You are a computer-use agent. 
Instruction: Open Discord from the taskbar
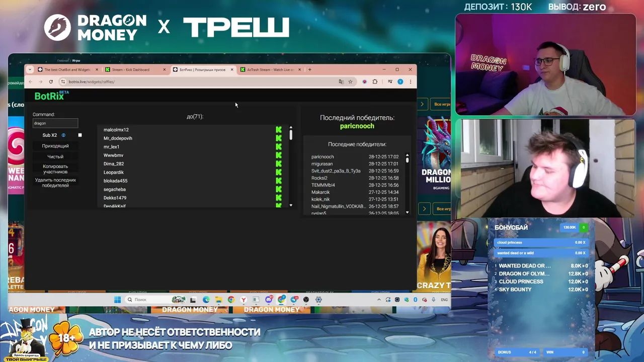coord(269,300)
